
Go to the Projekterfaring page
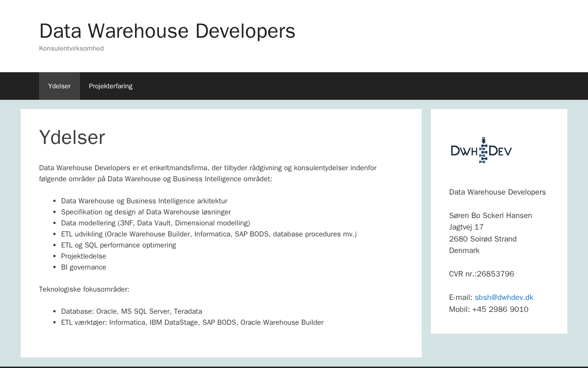110,86
